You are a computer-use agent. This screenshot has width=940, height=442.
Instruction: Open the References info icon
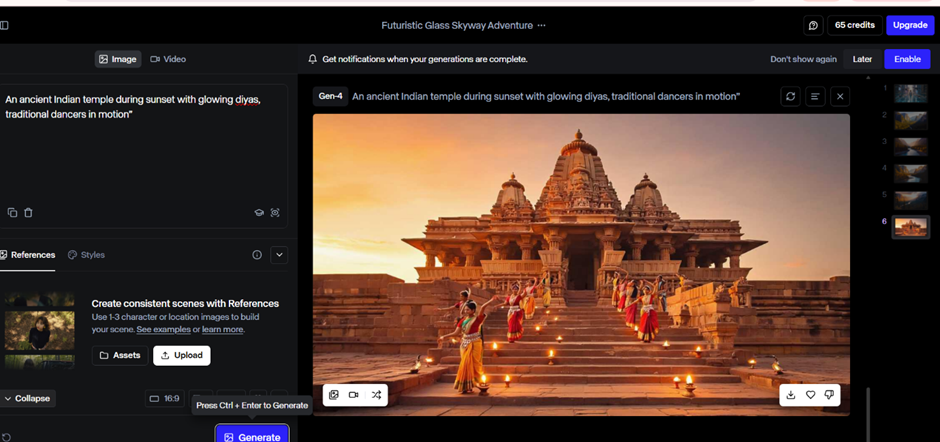click(x=257, y=255)
